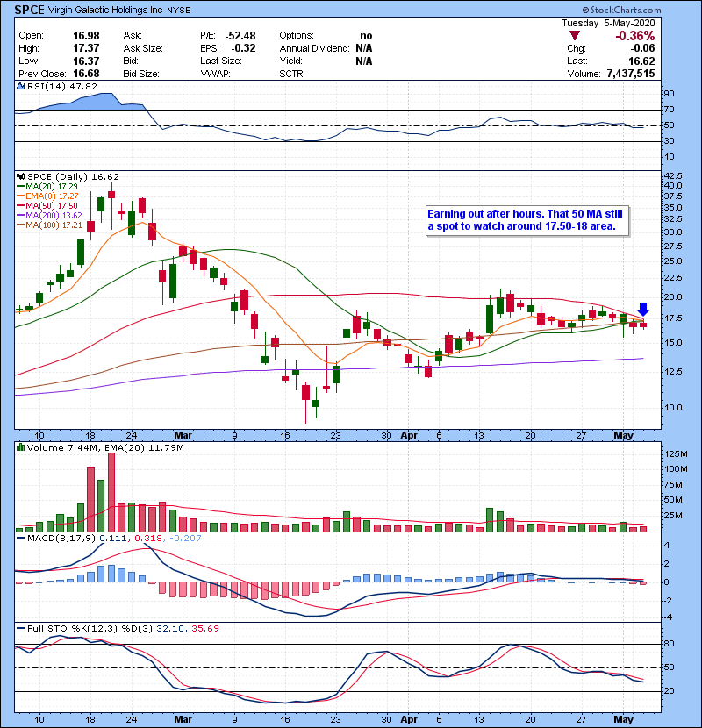Click the MACD(8,17,9) indicator label
Viewport: 702px width, 728px height.
point(61,539)
